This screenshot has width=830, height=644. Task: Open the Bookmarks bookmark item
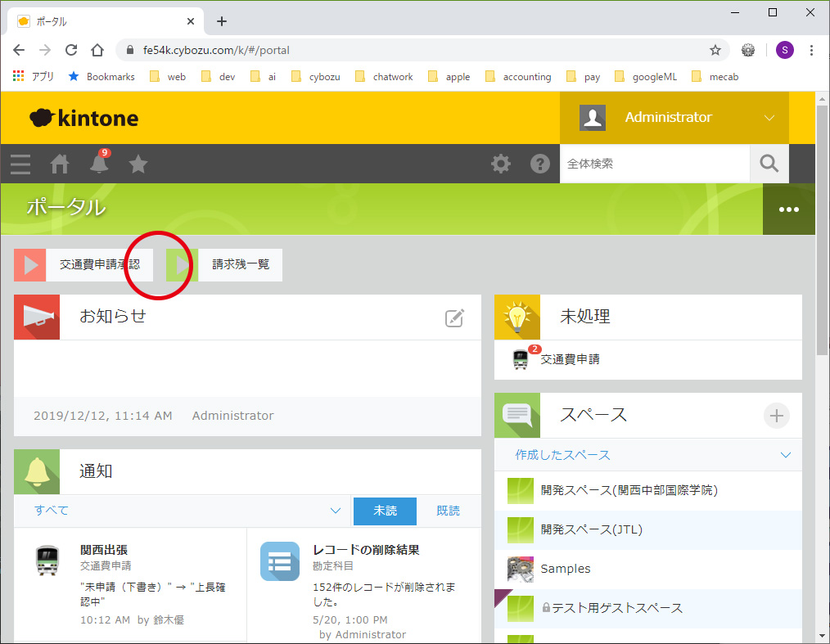coord(101,77)
